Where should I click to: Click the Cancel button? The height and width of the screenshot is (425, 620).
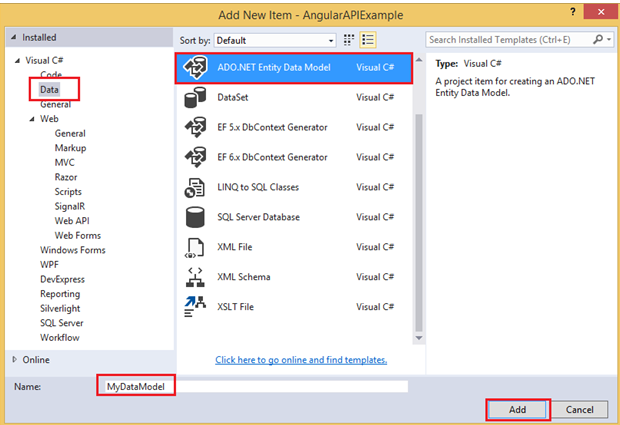point(579,410)
